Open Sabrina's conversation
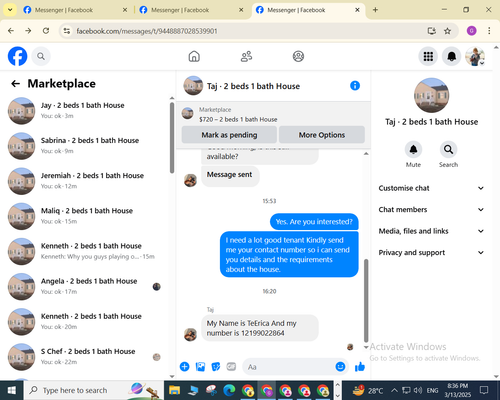 (x=86, y=146)
